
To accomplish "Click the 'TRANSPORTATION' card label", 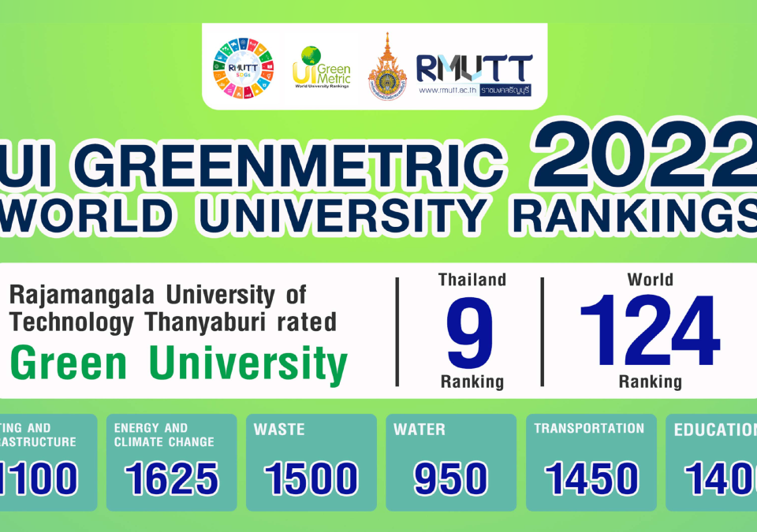I will click(x=589, y=428).
